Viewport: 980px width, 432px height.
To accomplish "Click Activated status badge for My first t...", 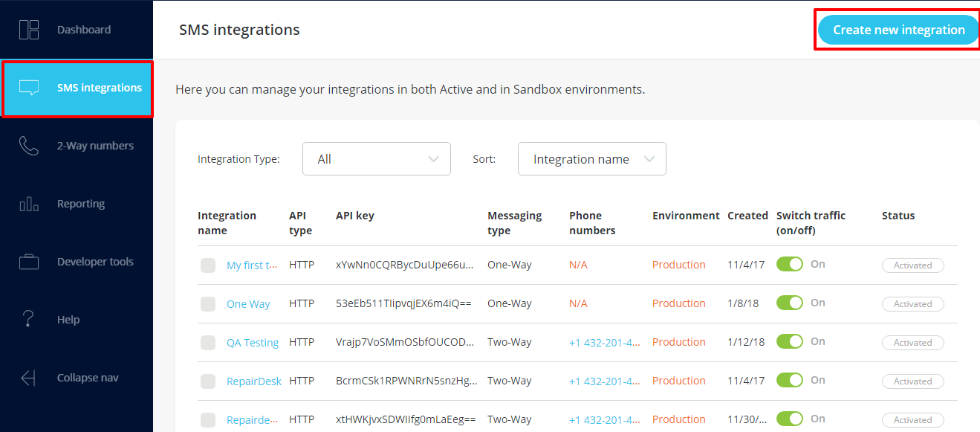I will (912, 265).
